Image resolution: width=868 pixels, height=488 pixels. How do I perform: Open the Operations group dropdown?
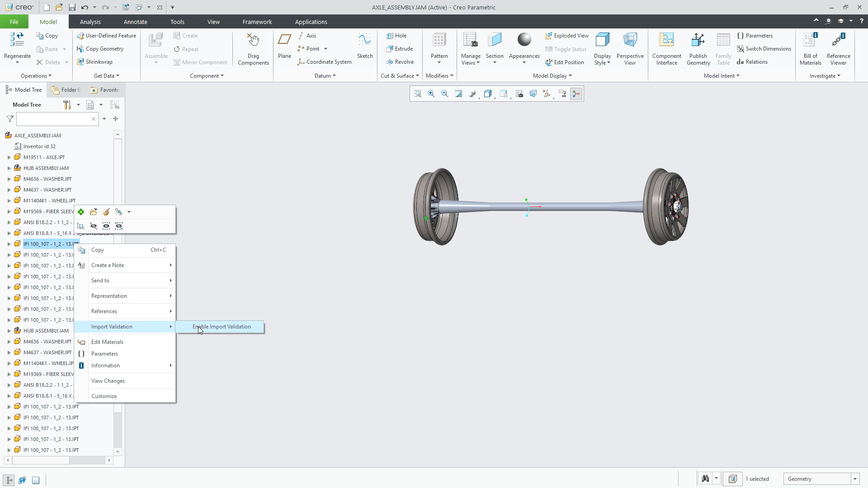pos(36,76)
